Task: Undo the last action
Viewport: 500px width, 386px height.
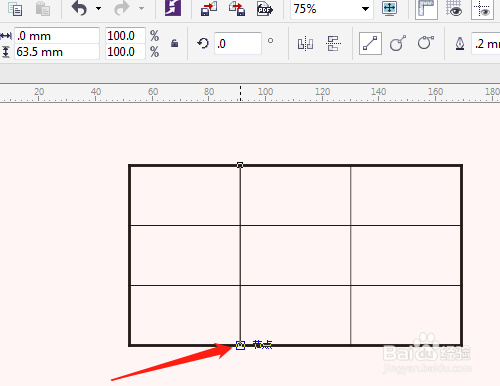Action: click(x=79, y=8)
